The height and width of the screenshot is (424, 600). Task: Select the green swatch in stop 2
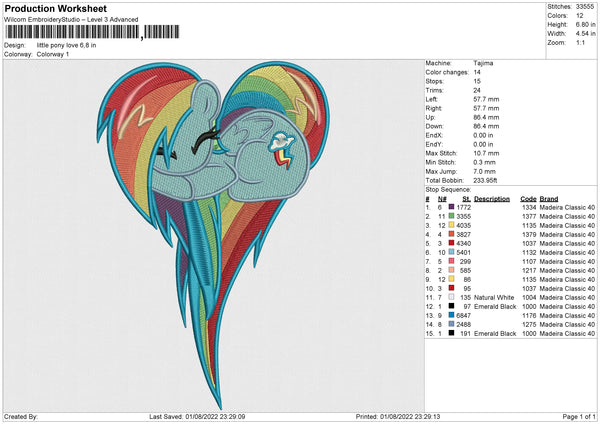452,215
